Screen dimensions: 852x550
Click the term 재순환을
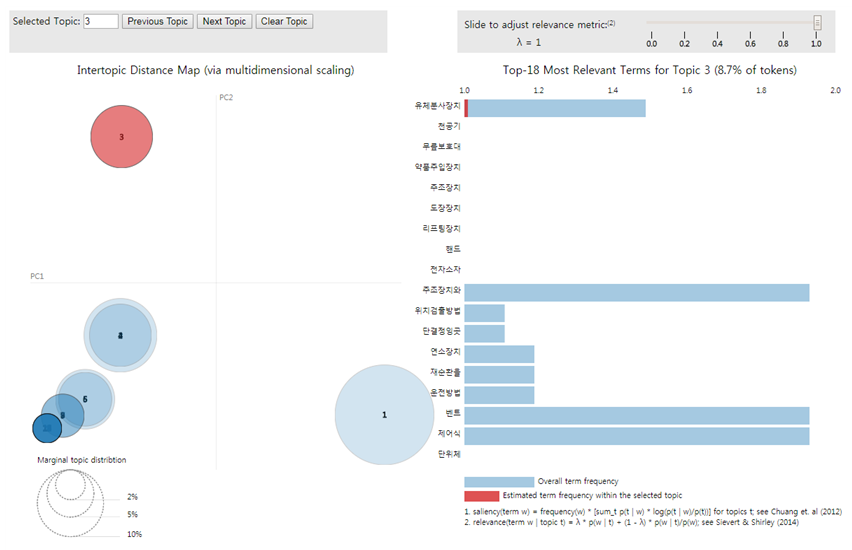coord(445,372)
